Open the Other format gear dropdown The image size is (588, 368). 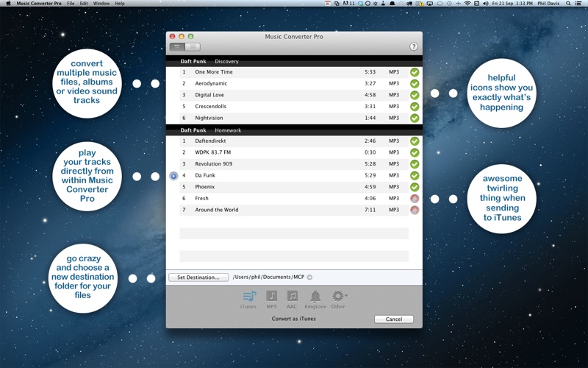339,297
